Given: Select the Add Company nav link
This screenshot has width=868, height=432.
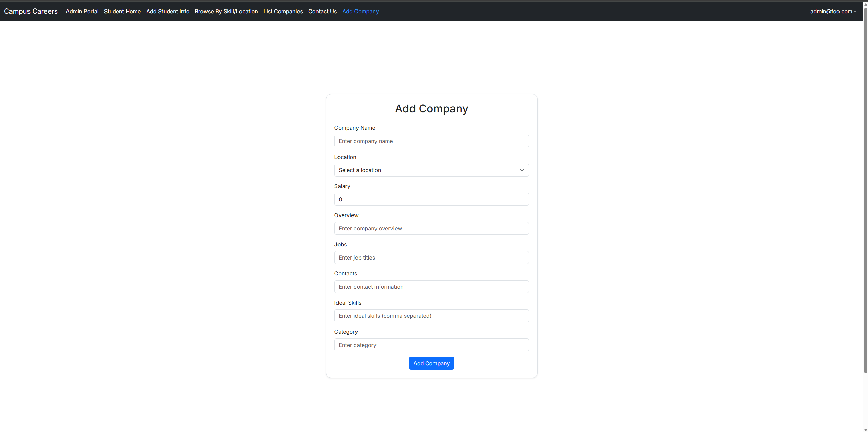Looking at the screenshot, I should click(360, 11).
